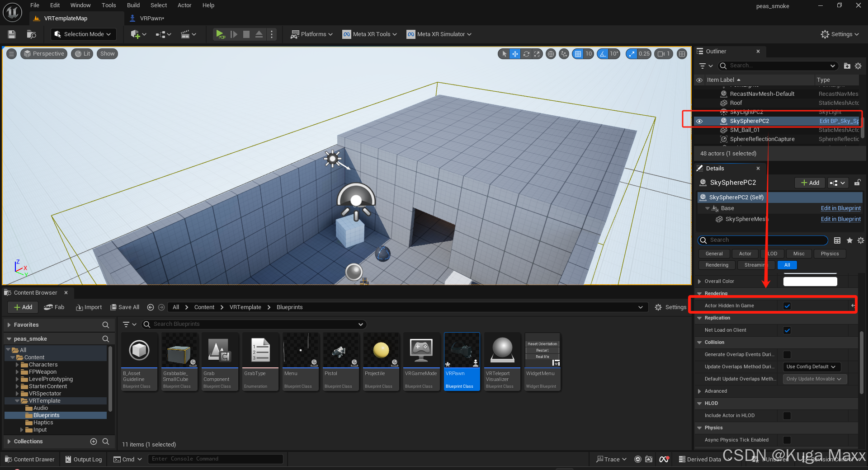This screenshot has width=868, height=470.
Task: Toggle world/local coordinate system globe icon
Action: coord(551,54)
